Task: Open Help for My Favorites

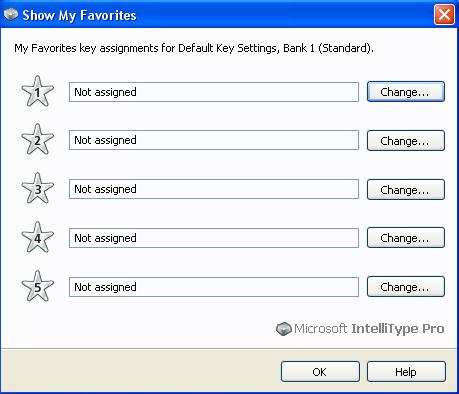Action: (x=406, y=372)
